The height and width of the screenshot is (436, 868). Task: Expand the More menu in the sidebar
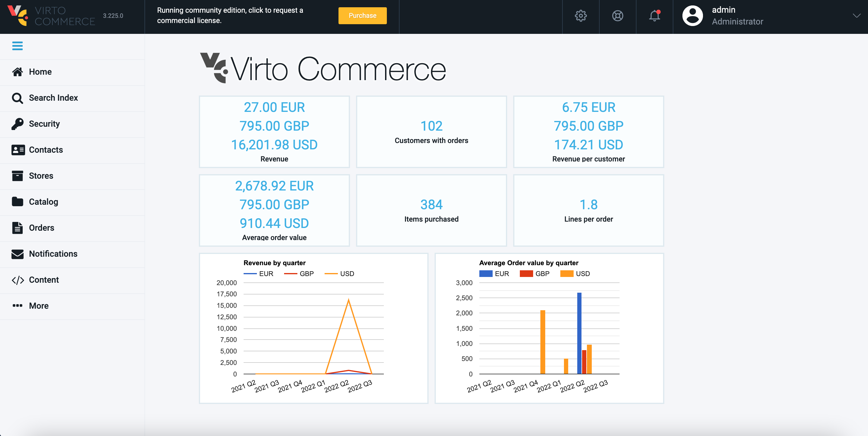coord(38,305)
